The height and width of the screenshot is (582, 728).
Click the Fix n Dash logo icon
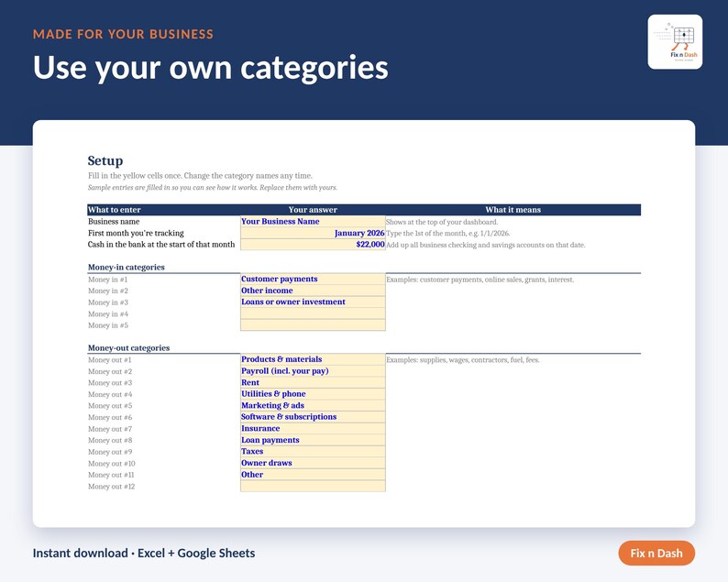pos(675,42)
